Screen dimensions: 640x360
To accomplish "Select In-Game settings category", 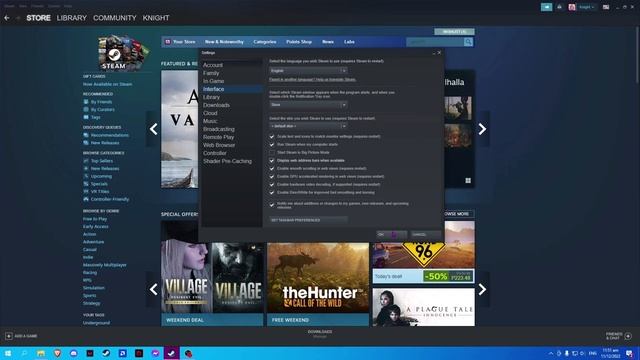I will tap(213, 81).
